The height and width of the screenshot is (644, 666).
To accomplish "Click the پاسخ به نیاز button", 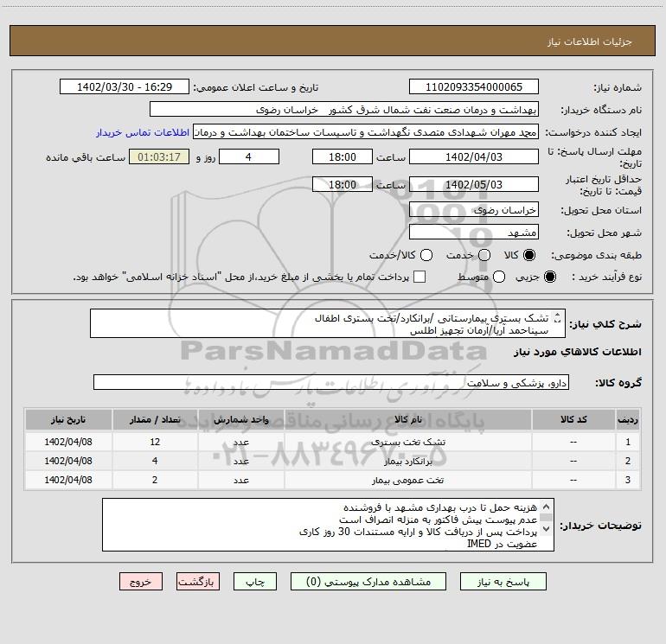I will pyautogui.click(x=503, y=582).
